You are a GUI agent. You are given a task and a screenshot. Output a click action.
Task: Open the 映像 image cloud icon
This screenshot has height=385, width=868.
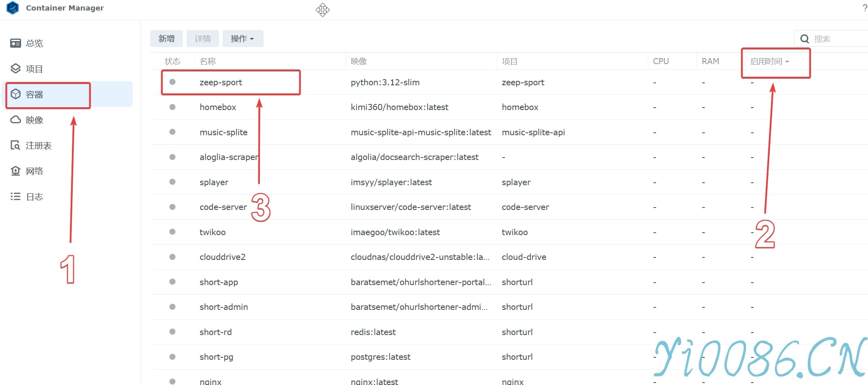click(x=15, y=120)
